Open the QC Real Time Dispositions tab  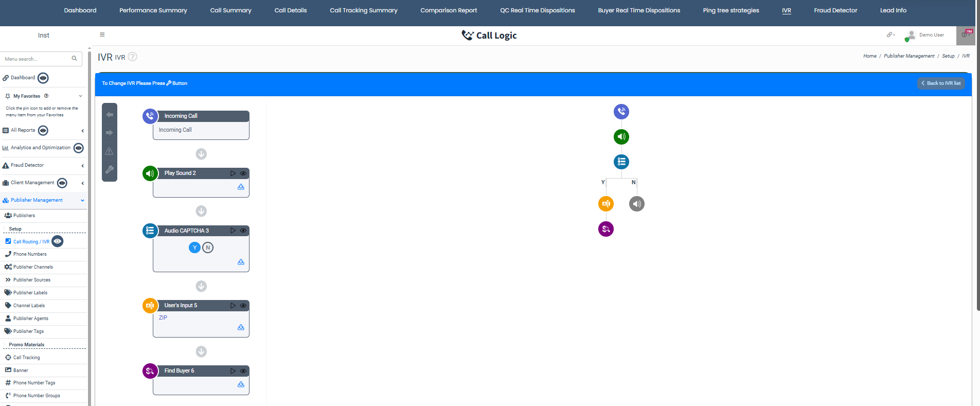(538, 10)
